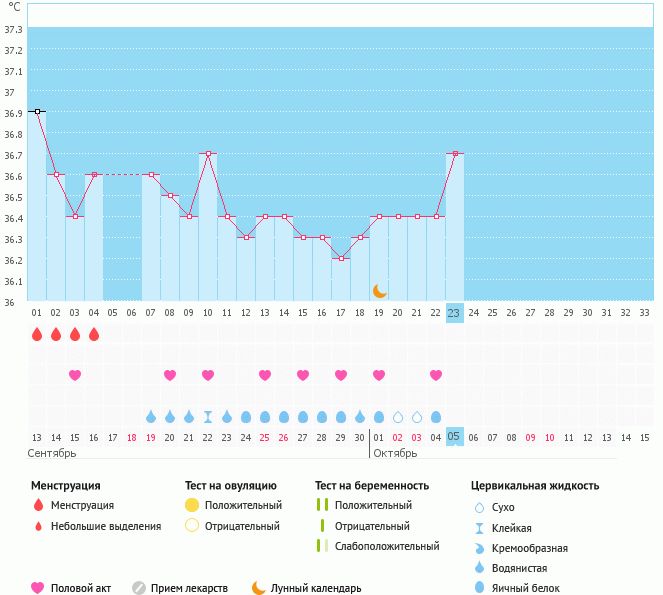Viewport: 663px width, 595px height.
Task: Select the heart icon on cycle day 19
Action: tap(379, 375)
